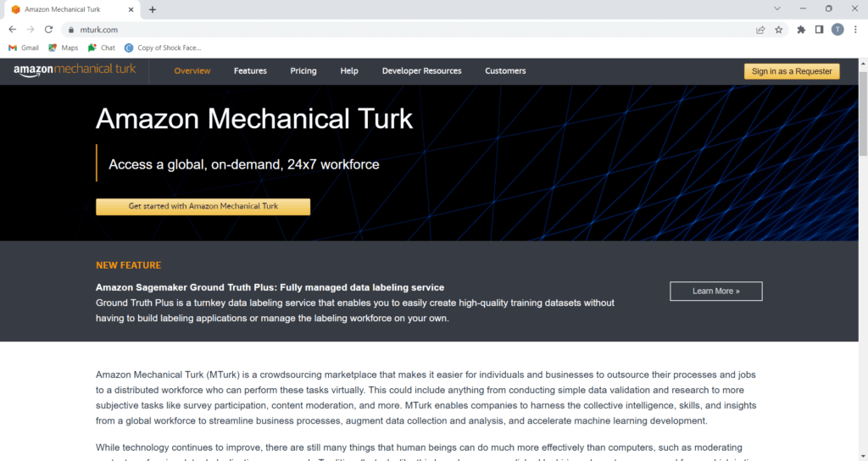Open Chrome three-dot menu
Viewport: 868px width, 461px height.
[855, 30]
